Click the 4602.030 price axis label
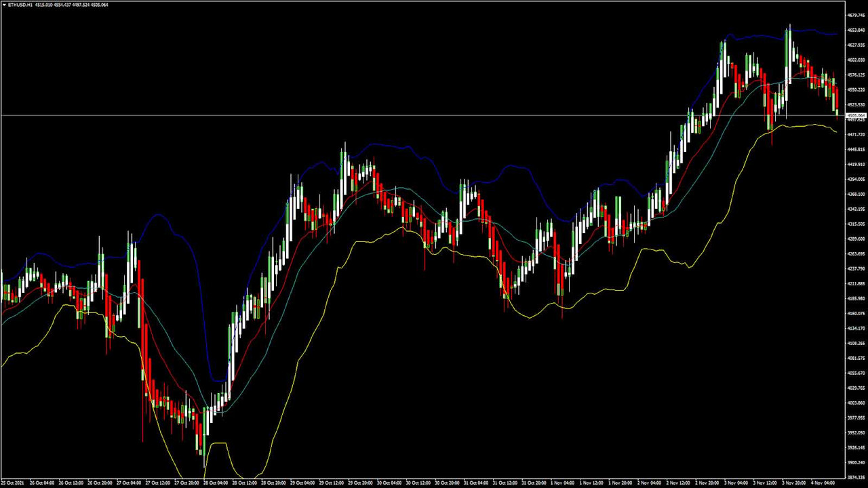868x488 pixels. [856, 60]
